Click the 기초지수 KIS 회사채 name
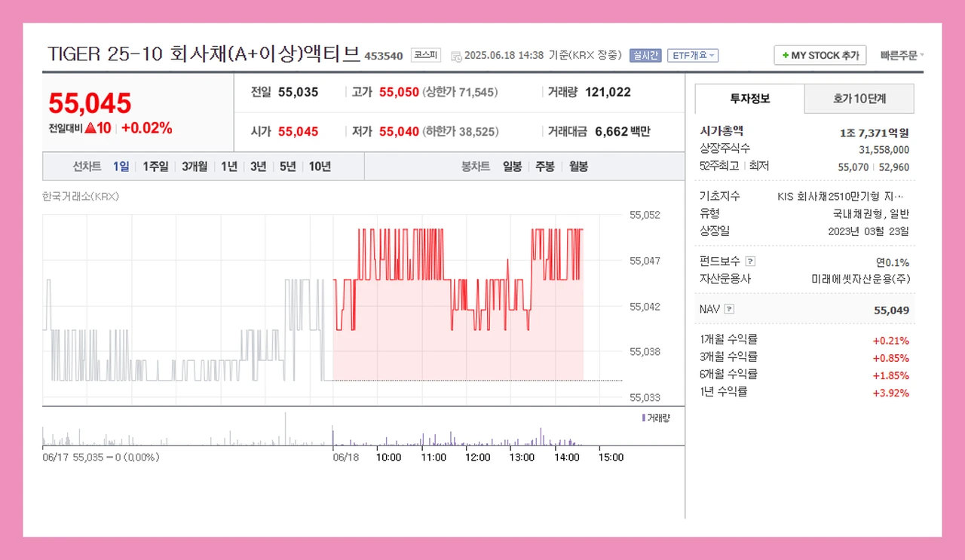 [x=841, y=196]
